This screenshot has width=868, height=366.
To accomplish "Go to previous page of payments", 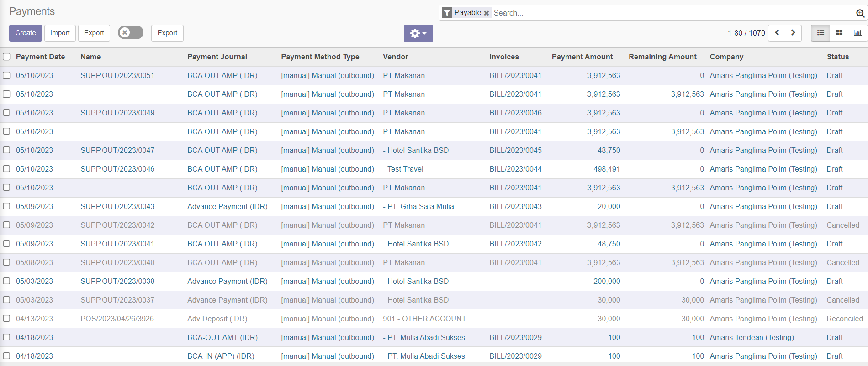I will coord(777,33).
